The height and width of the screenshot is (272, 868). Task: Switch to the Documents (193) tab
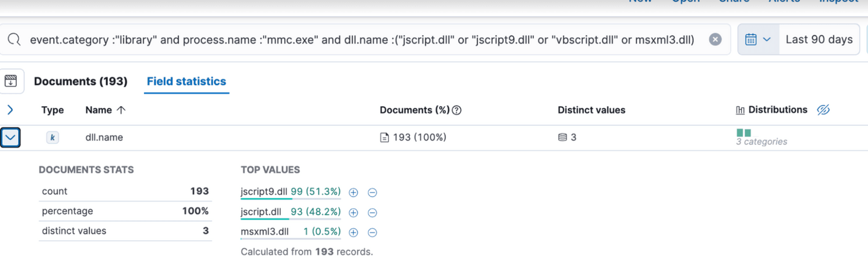[80, 81]
